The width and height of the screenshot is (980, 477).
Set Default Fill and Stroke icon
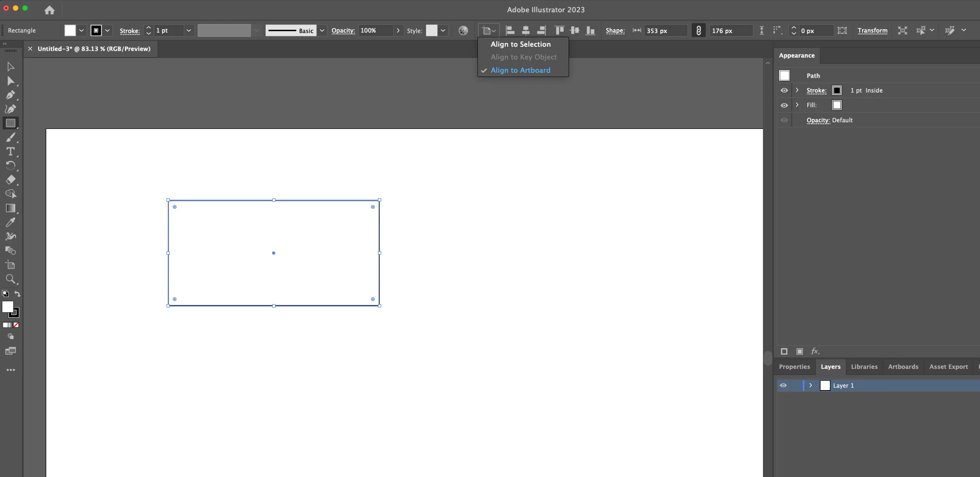(5, 294)
